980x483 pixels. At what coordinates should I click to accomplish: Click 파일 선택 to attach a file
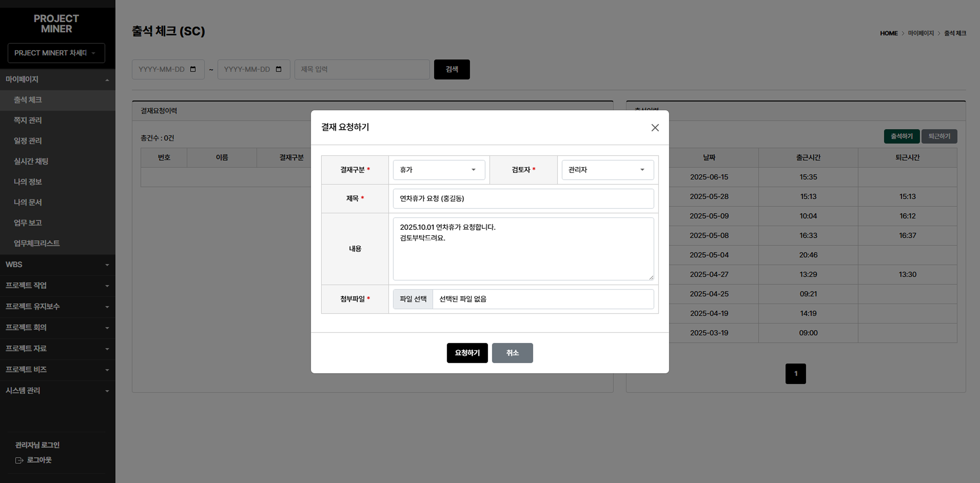click(413, 299)
